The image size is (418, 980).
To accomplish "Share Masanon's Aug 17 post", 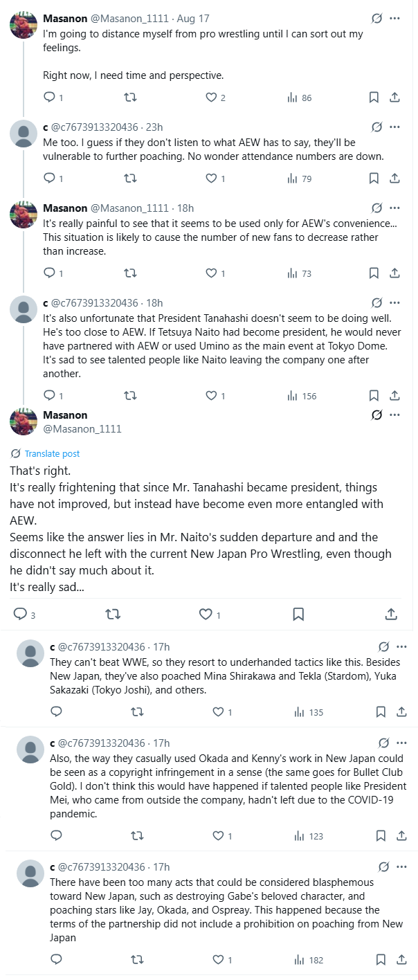I will click(394, 98).
